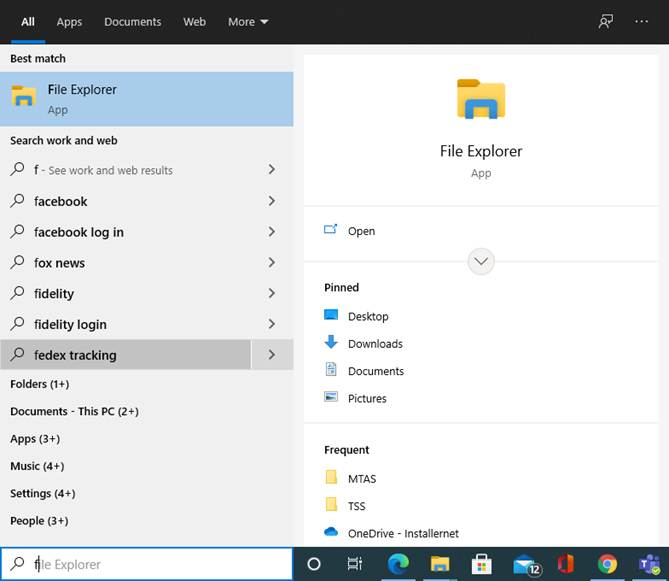The width and height of the screenshot is (669, 581).
Task: Open pinned Desktop folder
Action: pos(368,317)
